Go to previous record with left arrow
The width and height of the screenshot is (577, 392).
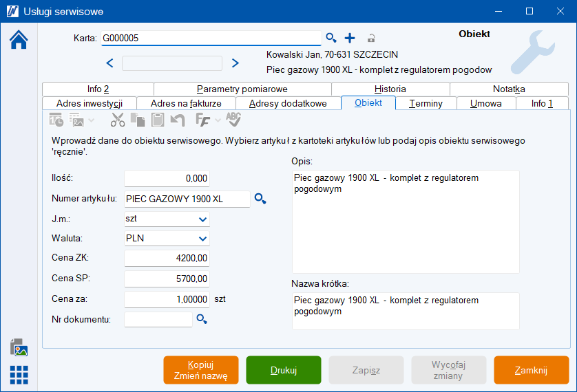click(x=109, y=63)
